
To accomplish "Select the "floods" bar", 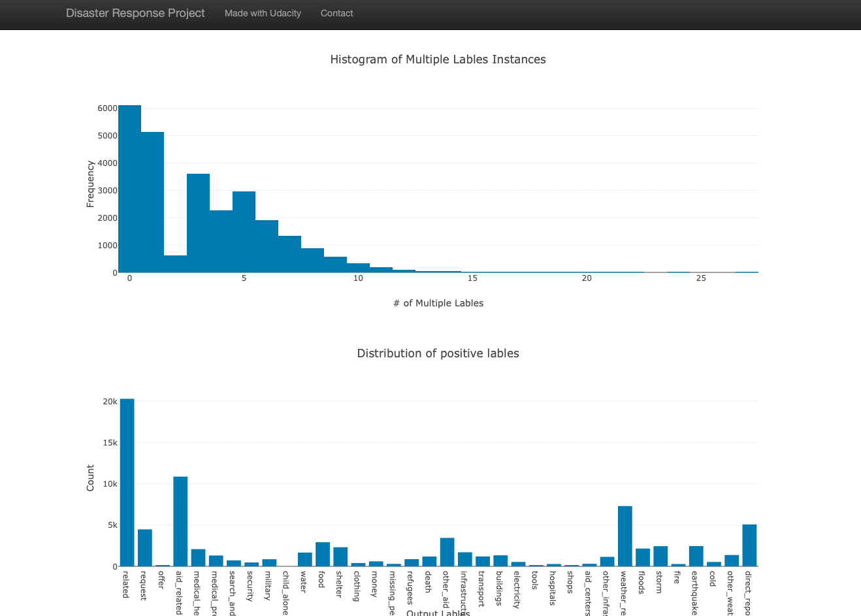I will [x=642, y=557].
